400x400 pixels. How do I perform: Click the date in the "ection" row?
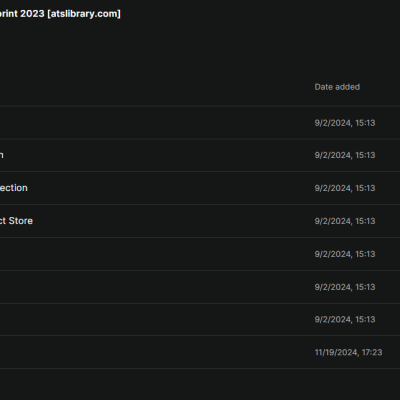pyautogui.click(x=345, y=188)
